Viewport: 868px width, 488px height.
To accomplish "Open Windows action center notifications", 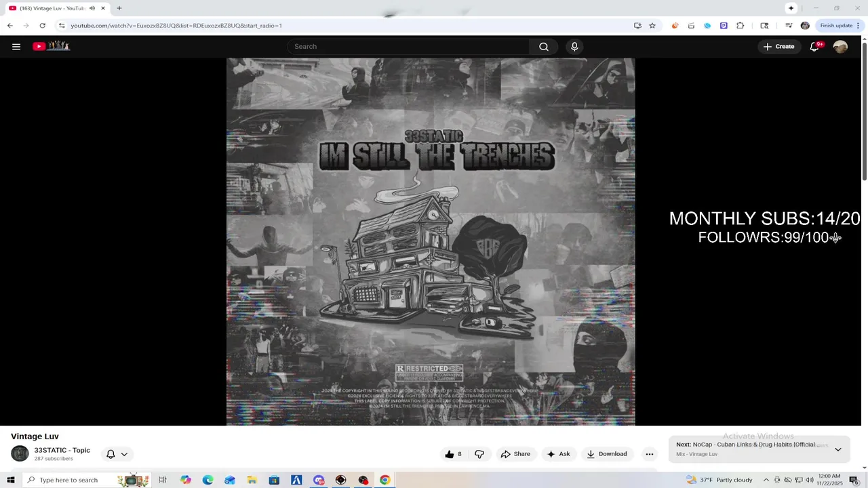I will [x=854, y=480].
